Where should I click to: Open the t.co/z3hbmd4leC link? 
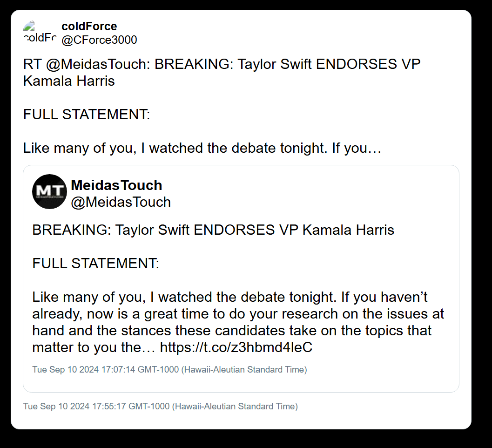[236, 347]
